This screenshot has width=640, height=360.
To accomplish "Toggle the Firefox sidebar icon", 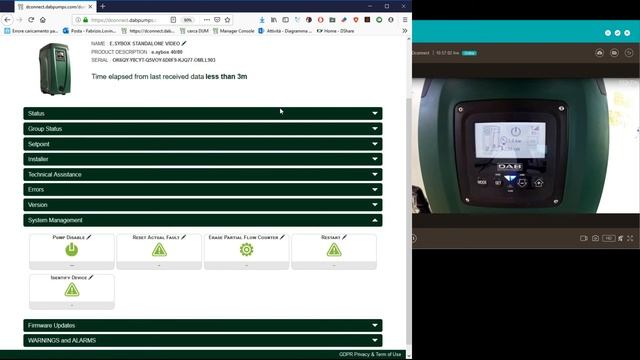I will click(x=286, y=20).
